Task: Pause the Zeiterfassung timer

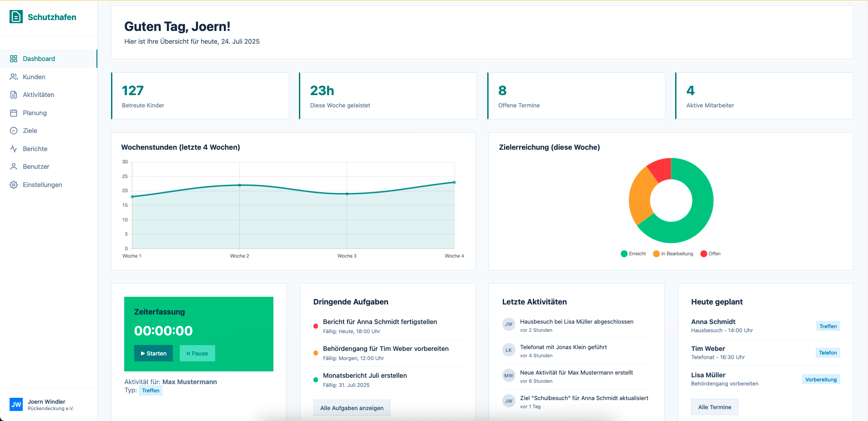Action: pyautogui.click(x=197, y=353)
